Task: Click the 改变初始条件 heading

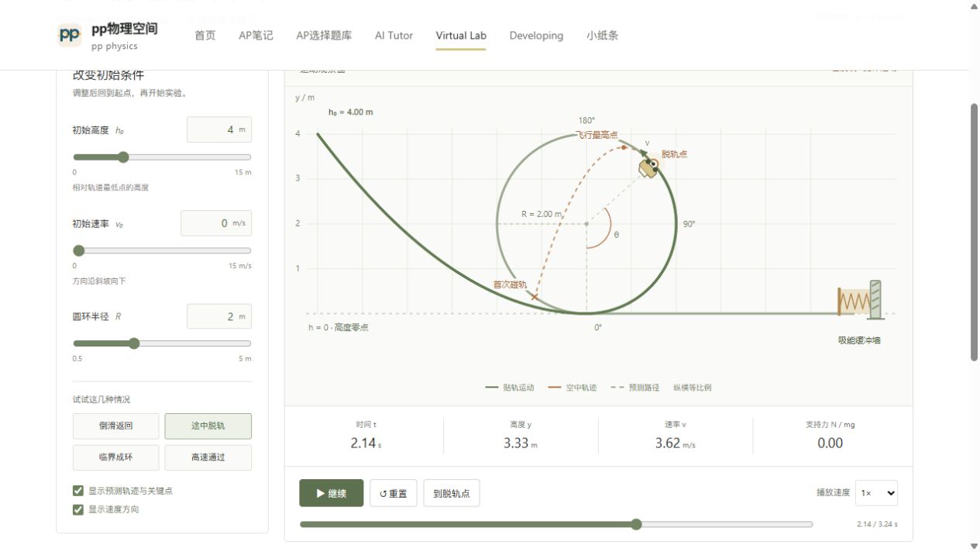Action: tap(108, 75)
